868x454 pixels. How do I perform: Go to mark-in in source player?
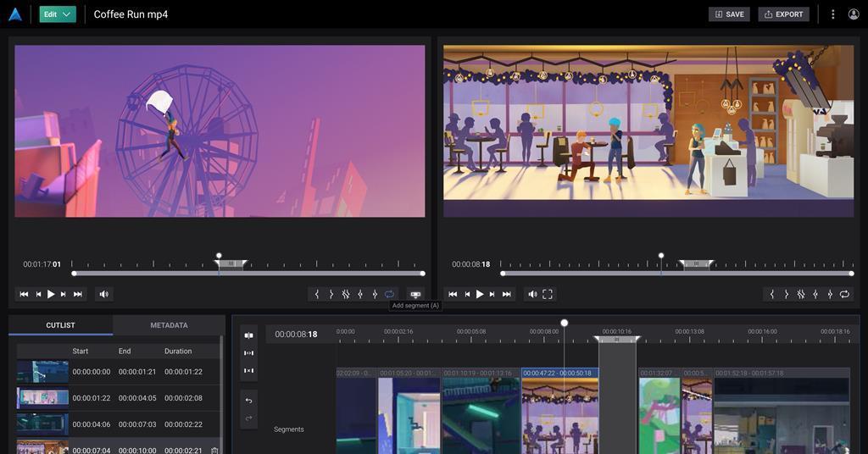tap(359, 294)
